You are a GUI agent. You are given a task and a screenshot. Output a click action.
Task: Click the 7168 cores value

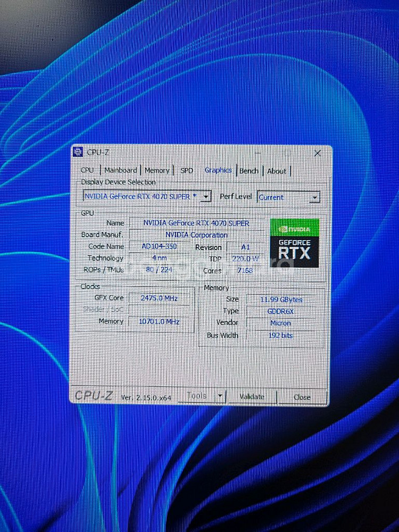[x=245, y=270]
